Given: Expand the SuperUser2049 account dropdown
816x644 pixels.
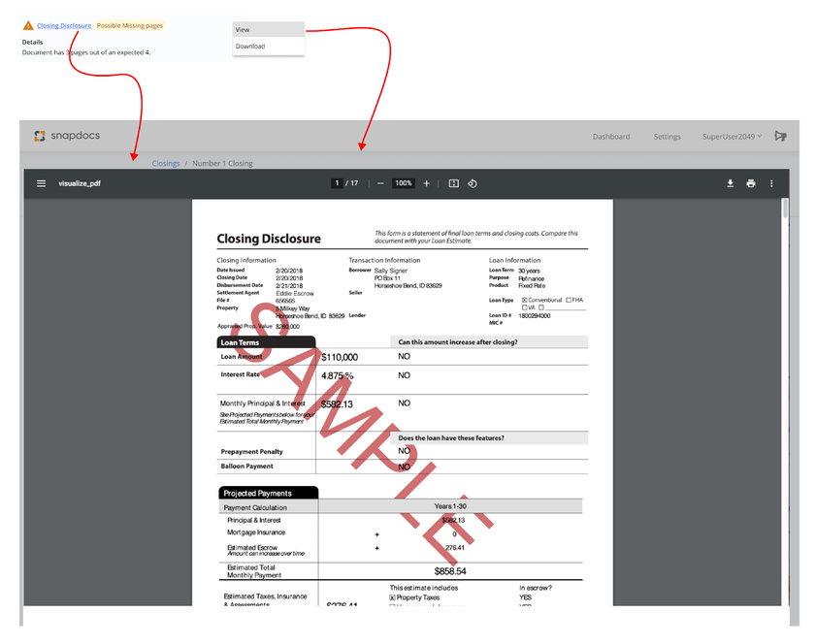Looking at the screenshot, I should click(732, 137).
